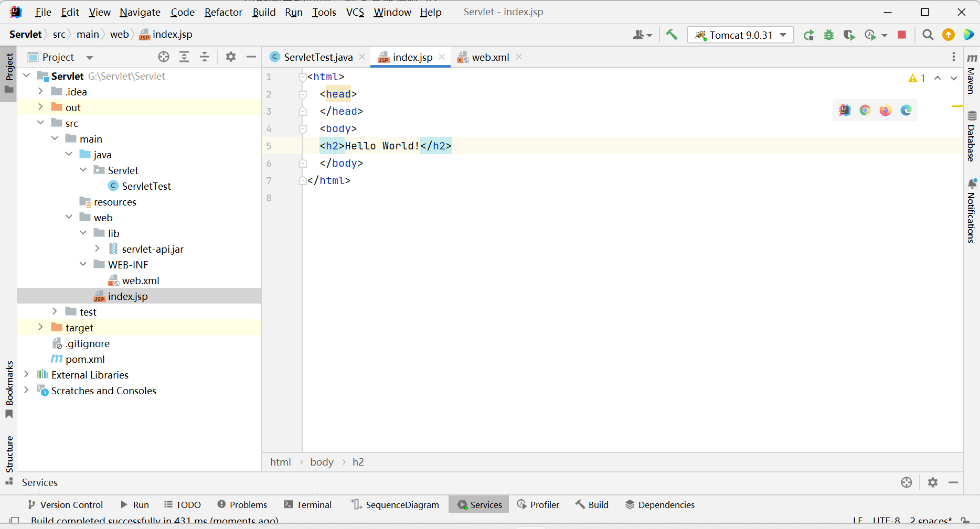
Task: Click the UTF-8 encoding in status bar
Action: click(886, 521)
